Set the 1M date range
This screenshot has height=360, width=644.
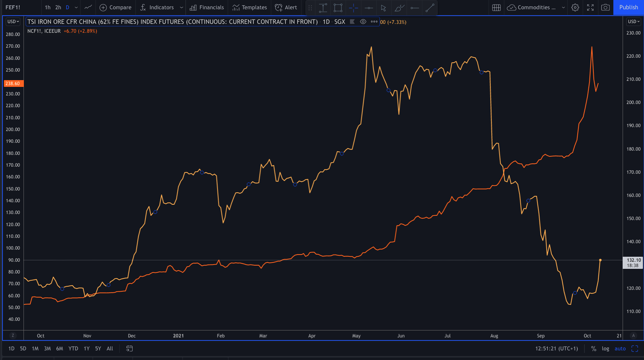tap(35, 349)
